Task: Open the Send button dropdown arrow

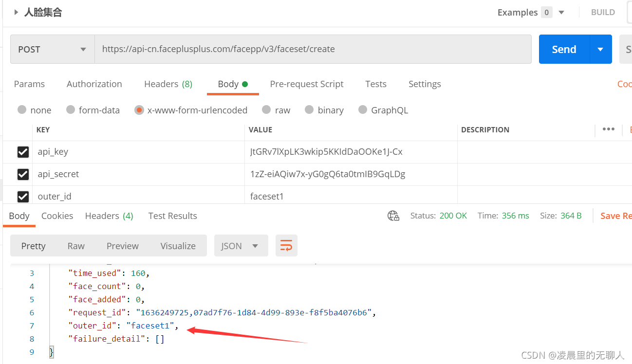Action: tap(600, 49)
